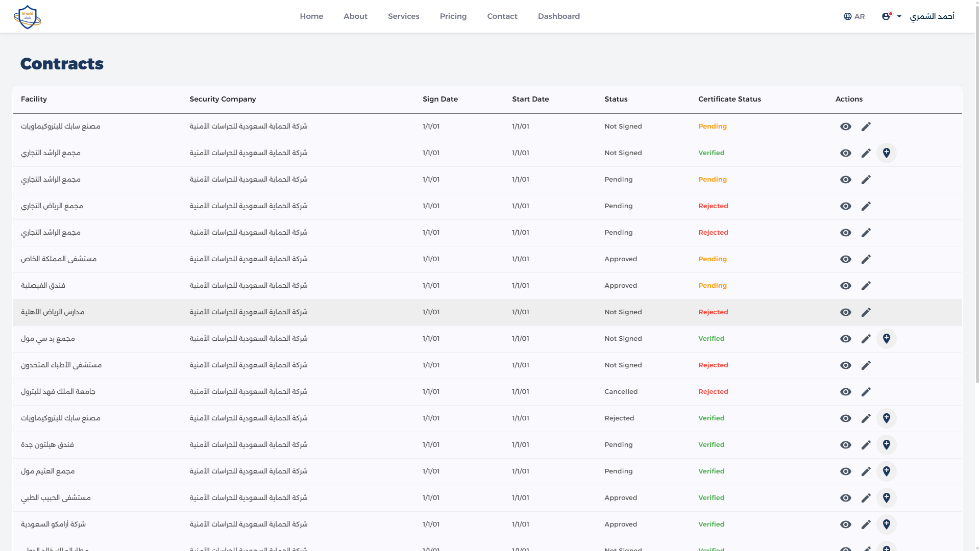Click pencil icon for جامعة الملك فهد للبترول
Image resolution: width=980 pixels, height=551 pixels.
click(866, 392)
